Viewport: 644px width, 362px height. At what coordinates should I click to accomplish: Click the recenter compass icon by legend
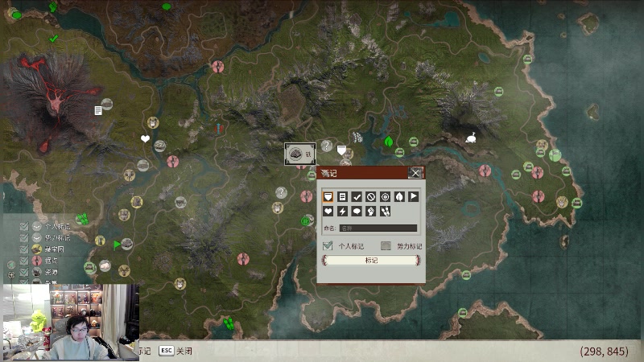[11, 275]
